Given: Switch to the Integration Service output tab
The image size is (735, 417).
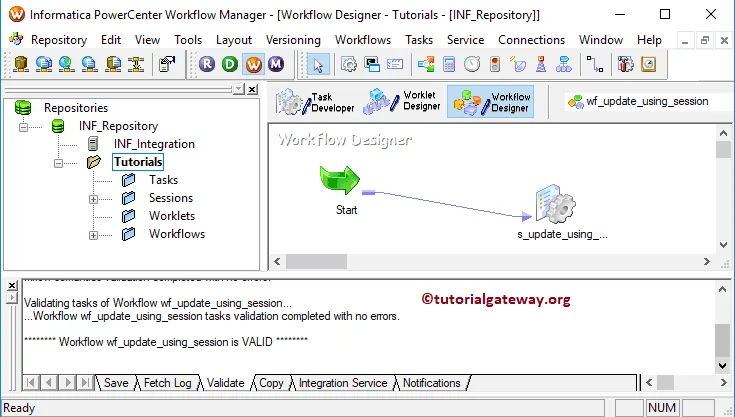Looking at the screenshot, I should click(x=343, y=383).
